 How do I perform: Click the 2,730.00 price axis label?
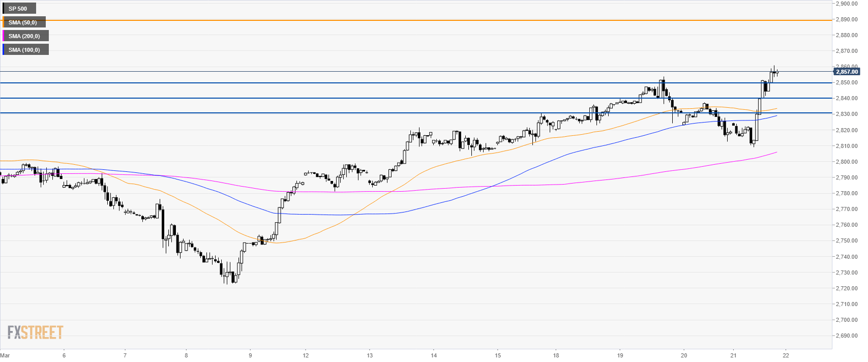pos(847,273)
